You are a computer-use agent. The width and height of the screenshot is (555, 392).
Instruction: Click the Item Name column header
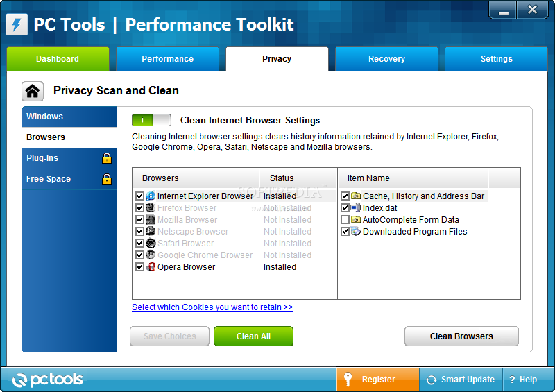413,178
